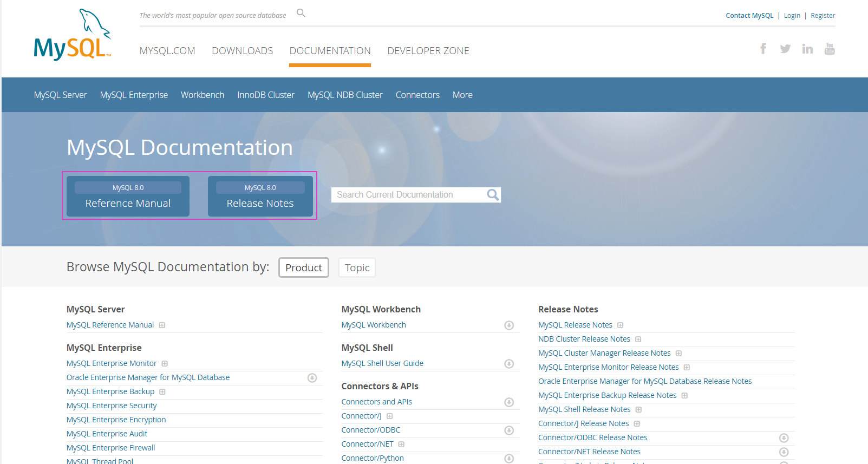
Task: Expand MySQL Enterprise Monitor plus icon
Action: pyautogui.click(x=165, y=364)
